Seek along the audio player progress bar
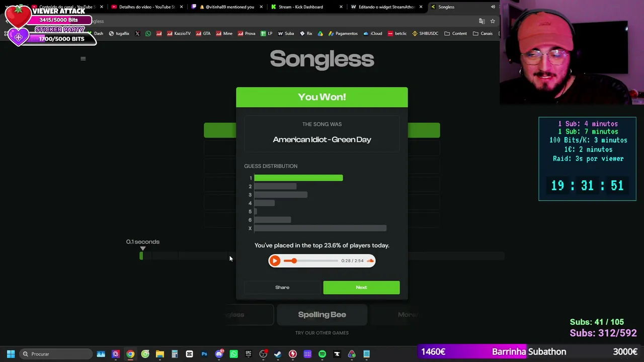Screen dimensions: 644x362 pyautogui.click(x=310, y=260)
